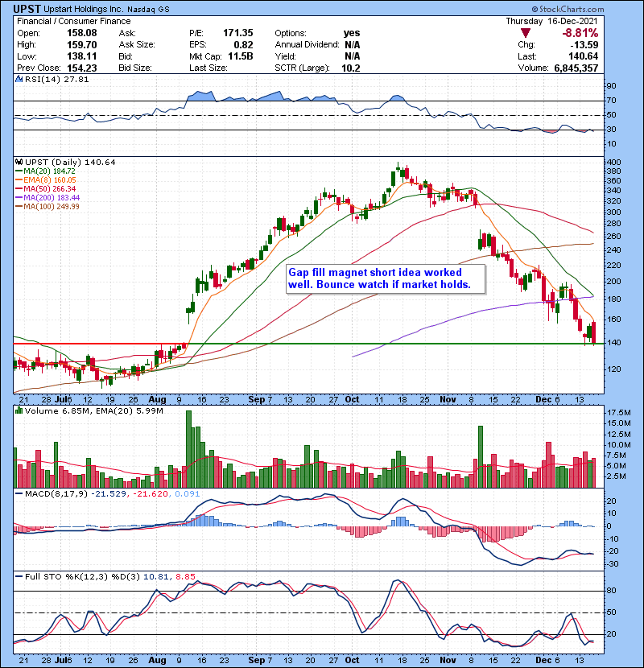Click the Yield N/A value
This screenshot has width=644, height=668.
click(x=352, y=56)
